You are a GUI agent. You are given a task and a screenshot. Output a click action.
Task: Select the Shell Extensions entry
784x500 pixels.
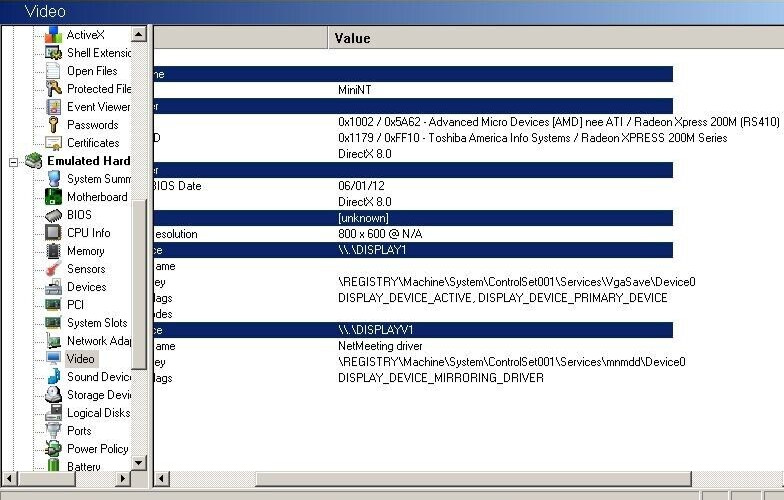point(98,52)
